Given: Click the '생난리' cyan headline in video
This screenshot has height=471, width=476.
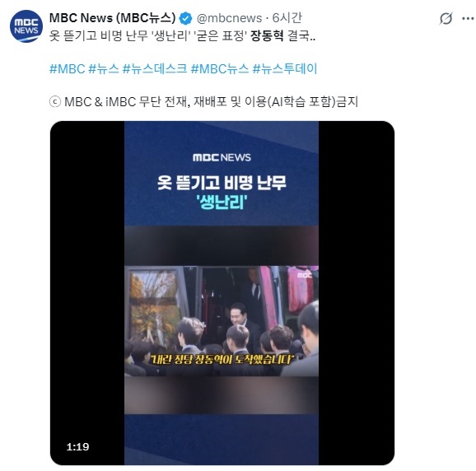Looking at the screenshot, I should click(x=222, y=202).
